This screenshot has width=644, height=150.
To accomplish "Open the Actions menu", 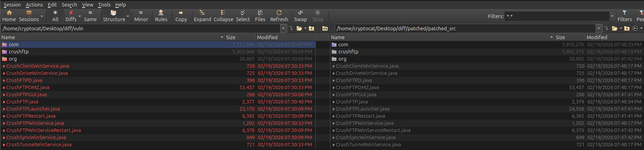I will pos(34,5).
